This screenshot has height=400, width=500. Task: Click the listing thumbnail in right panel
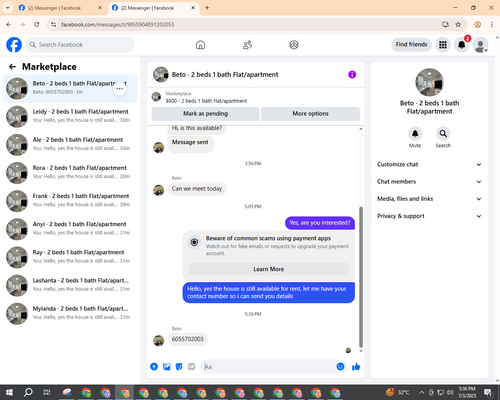tap(429, 82)
